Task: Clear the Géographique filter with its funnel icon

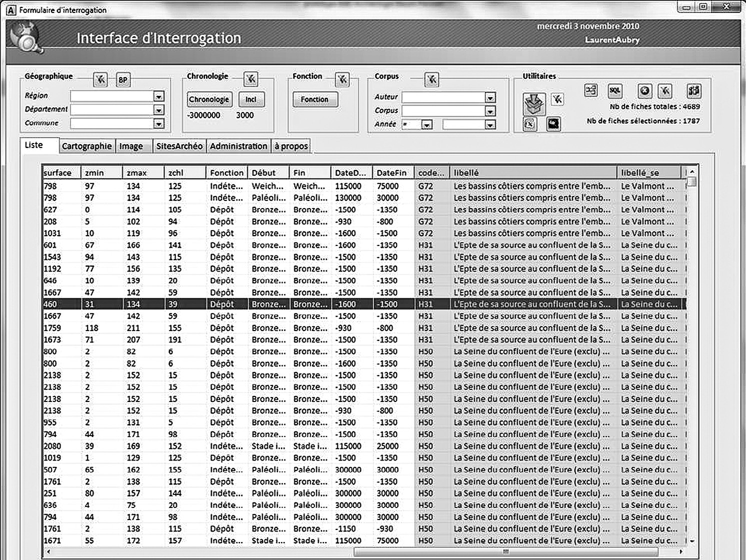Action: pyautogui.click(x=100, y=79)
